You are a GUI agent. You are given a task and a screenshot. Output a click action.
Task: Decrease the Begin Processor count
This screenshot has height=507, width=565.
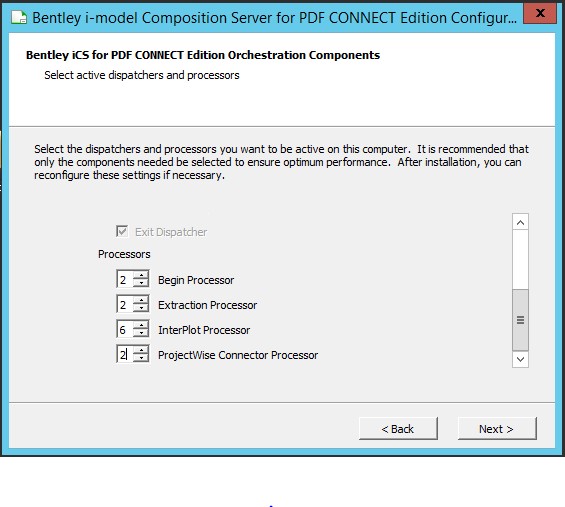click(141, 283)
